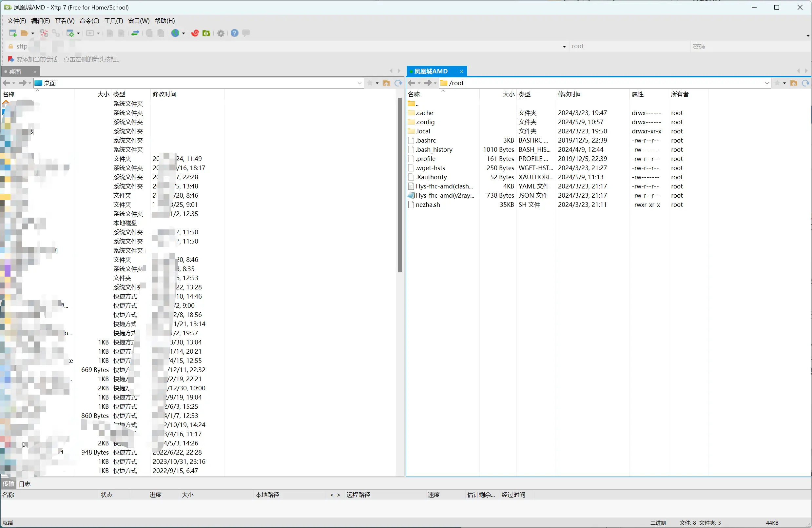Open Help via blue question icon
This screenshot has height=528, width=812.
tap(234, 33)
